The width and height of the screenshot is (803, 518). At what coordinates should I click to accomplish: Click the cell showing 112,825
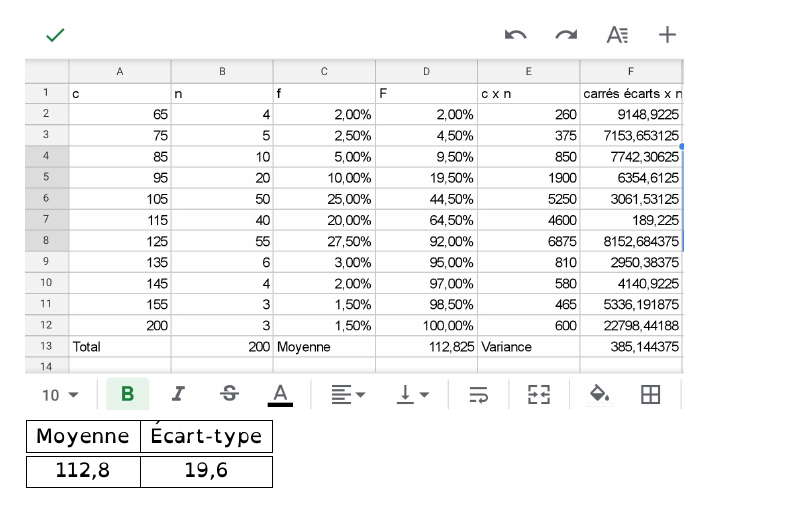click(426, 346)
